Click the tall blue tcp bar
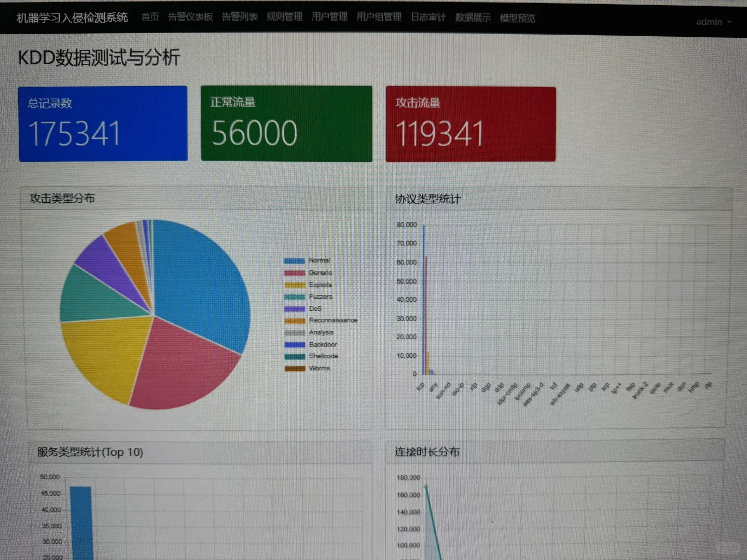 [424, 300]
